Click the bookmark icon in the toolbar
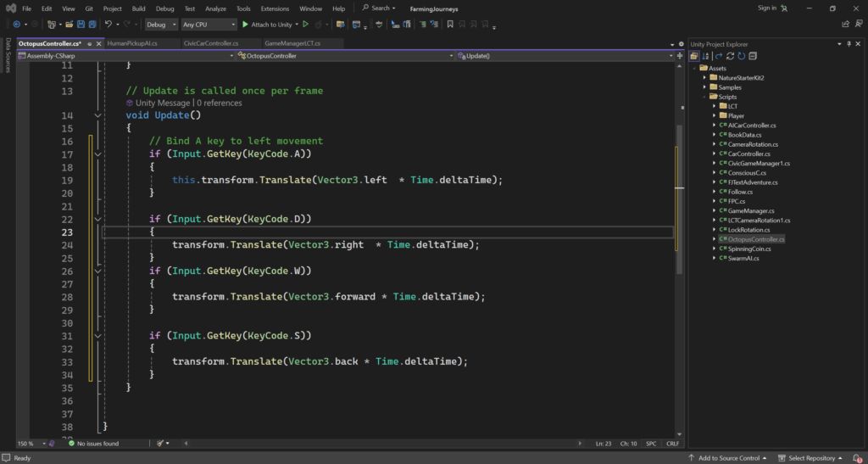This screenshot has width=868, height=464. (x=450, y=25)
